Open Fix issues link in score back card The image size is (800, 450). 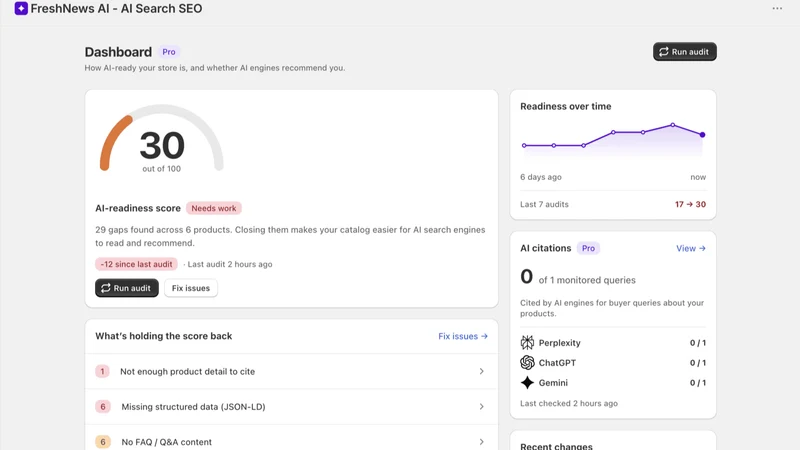point(463,336)
